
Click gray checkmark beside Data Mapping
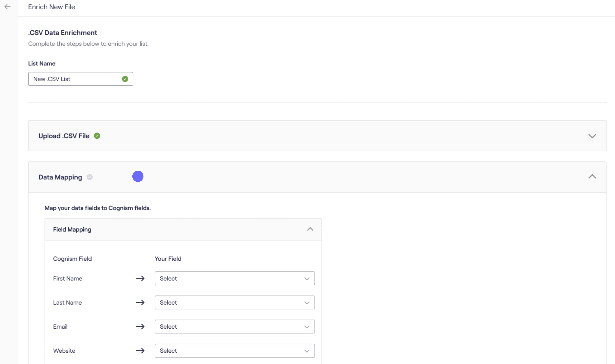pos(90,177)
